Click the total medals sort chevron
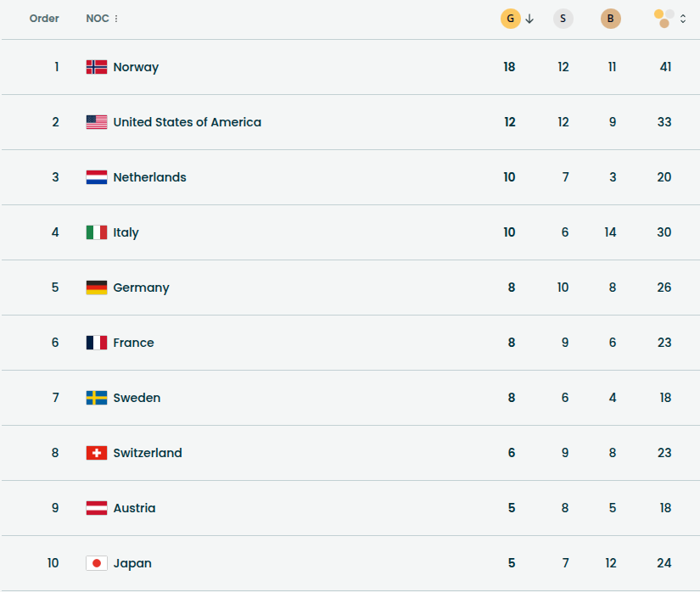The height and width of the screenshot is (592, 700). pos(683,19)
